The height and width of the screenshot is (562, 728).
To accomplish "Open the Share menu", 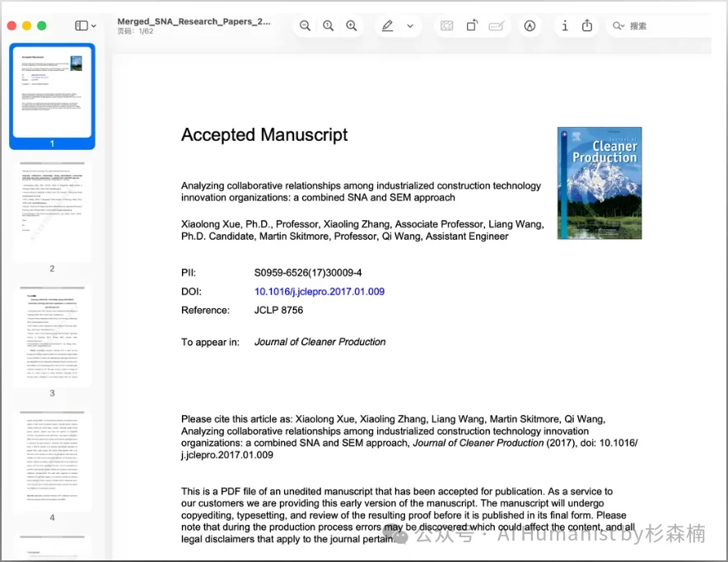I will click(587, 26).
